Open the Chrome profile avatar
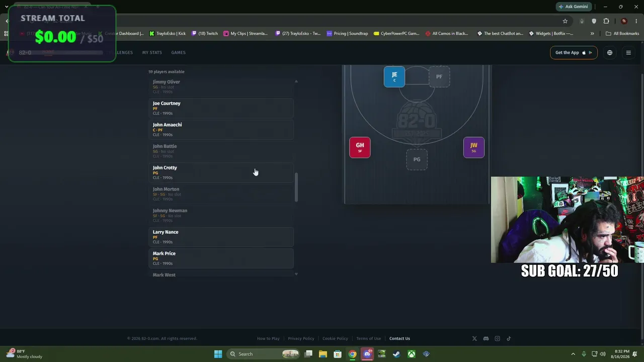This screenshot has height=362, width=644. pyautogui.click(x=624, y=21)
